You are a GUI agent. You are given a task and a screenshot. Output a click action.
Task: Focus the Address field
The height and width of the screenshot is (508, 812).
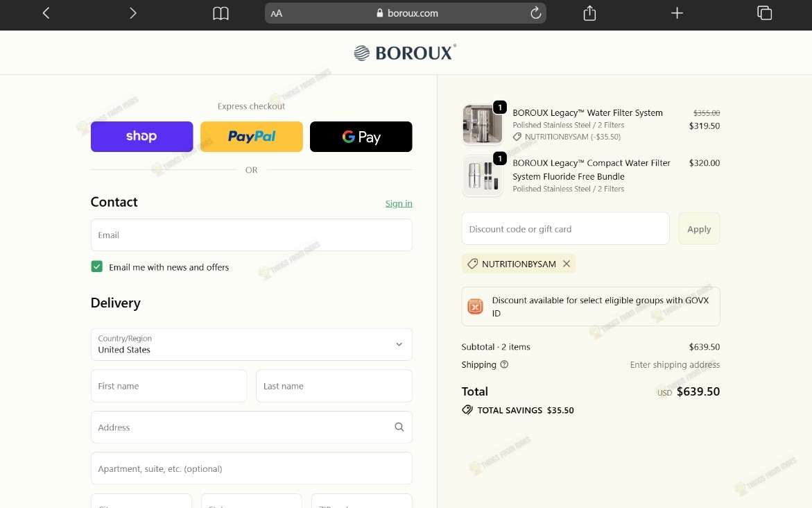(252, 427)
